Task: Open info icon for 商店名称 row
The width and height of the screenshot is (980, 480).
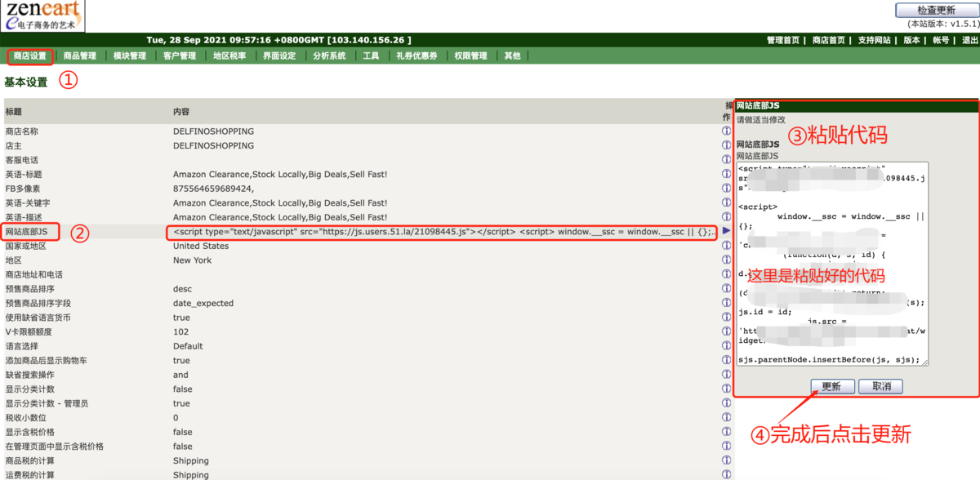Action: click(x=726, y=131)
